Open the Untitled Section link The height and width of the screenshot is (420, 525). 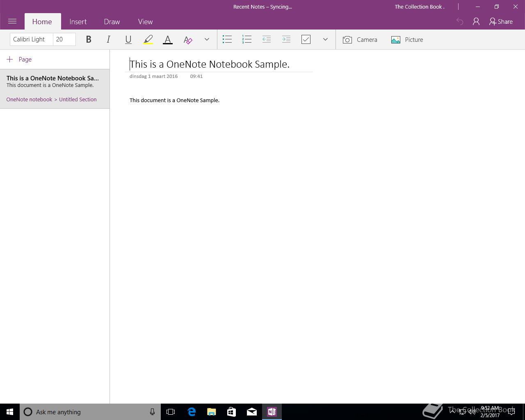click(x=78, y=99)
